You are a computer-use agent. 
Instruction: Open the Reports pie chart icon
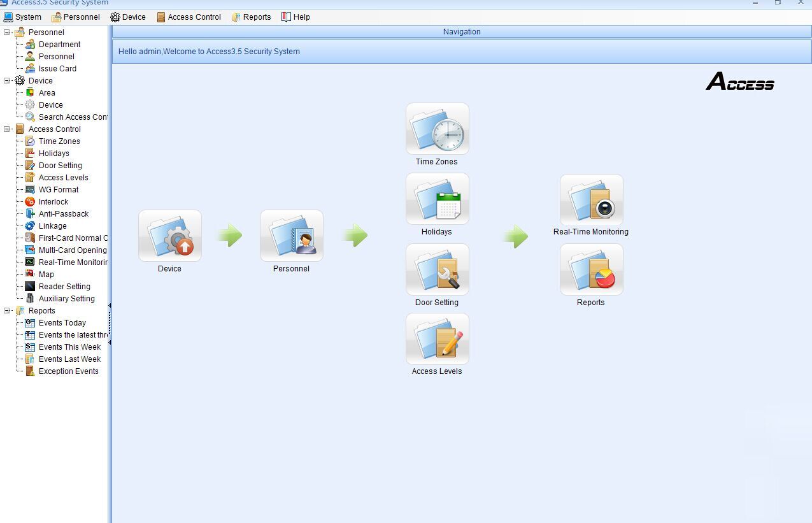pyautogui.click(x=592, y=270)
